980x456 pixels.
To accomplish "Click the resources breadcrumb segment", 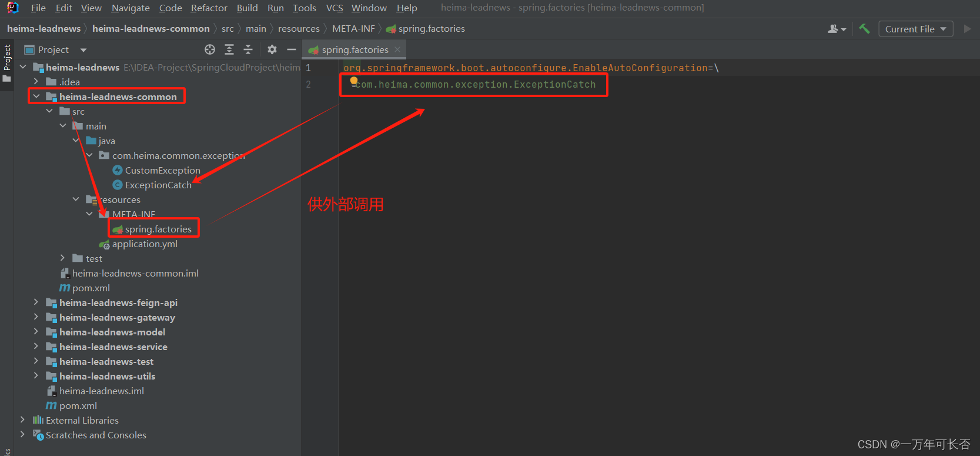I will pos(299,28).
